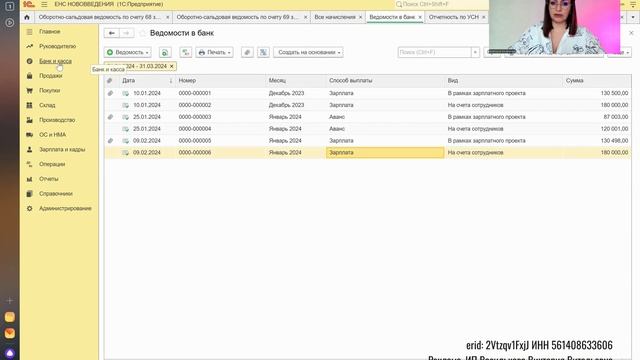Viewport: 640px width, 360px height.
Task: Open the ОС и НМА truck icon
Action: pos(29,135)
